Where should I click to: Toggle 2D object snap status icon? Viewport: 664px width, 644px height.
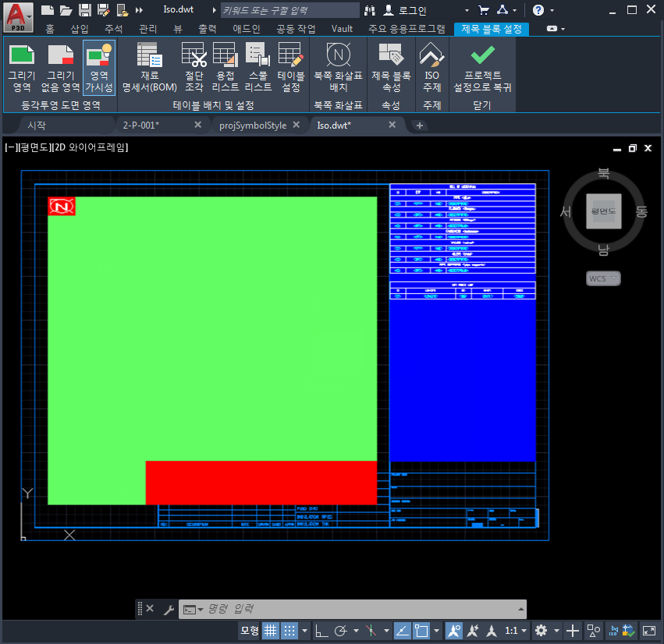click(421, 631)
